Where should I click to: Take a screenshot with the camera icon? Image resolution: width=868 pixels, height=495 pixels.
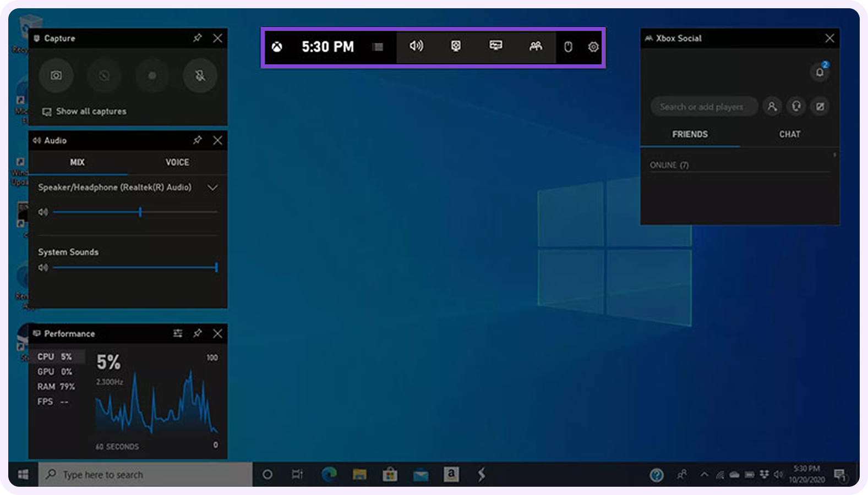tap(56, 75)
